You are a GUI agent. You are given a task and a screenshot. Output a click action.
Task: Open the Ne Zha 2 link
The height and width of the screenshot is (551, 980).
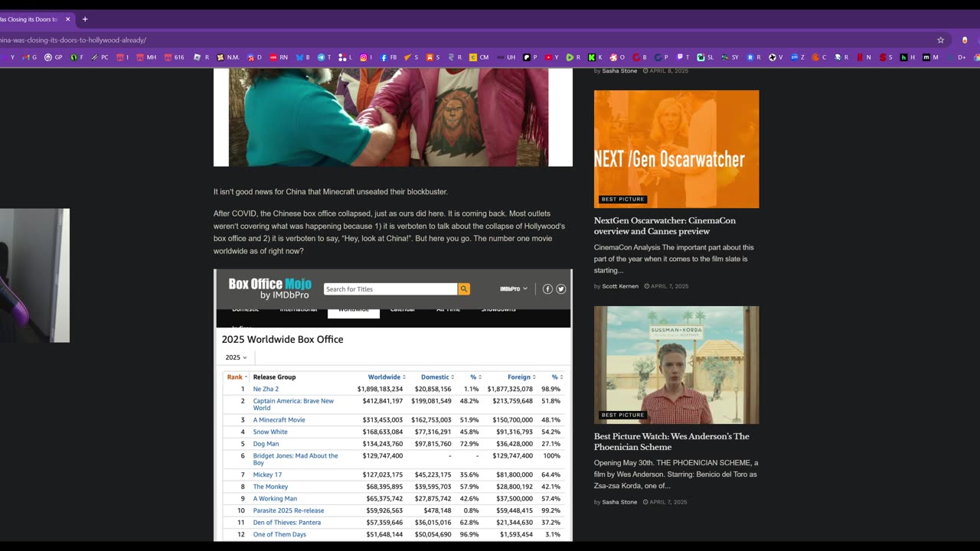[266, 390]
